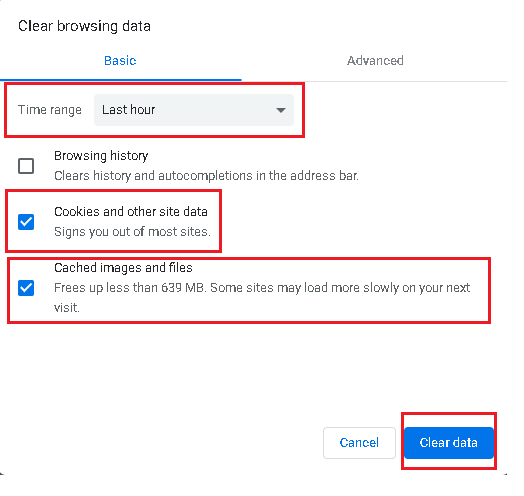Uncheck Cached images and files checkbox
Image resolution: width=524 pixels, height=496 pixels.
click(26, 288)
